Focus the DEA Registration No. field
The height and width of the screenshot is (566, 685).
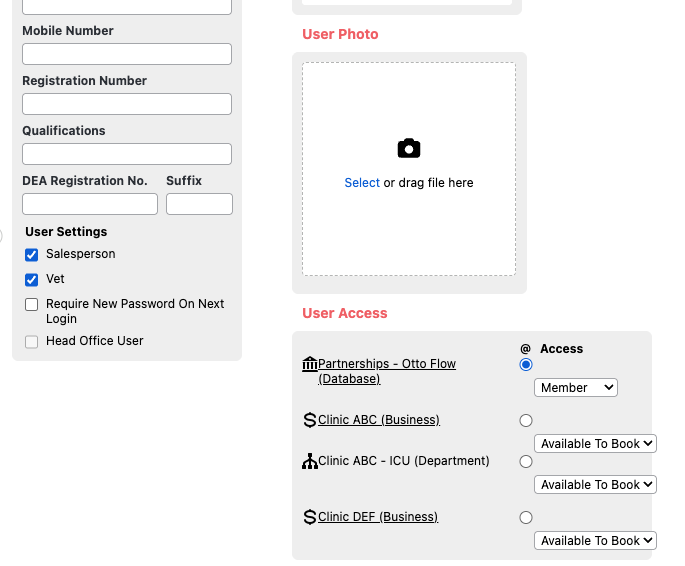click(90, 204)
